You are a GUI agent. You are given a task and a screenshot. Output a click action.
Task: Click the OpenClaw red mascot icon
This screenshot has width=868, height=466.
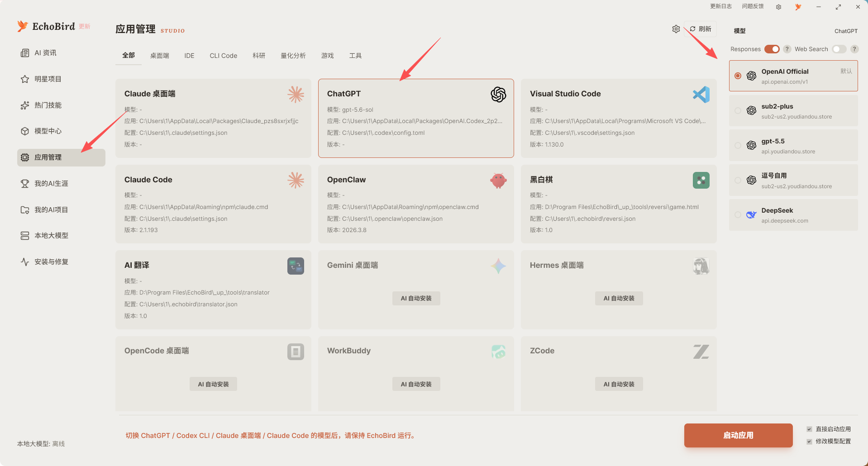click(x=498, y=181)
